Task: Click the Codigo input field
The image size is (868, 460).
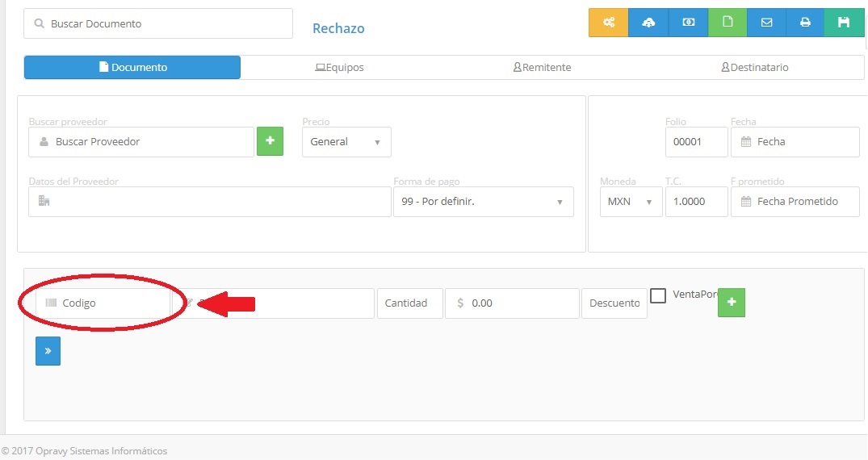Action: click(x=103, y=303)
